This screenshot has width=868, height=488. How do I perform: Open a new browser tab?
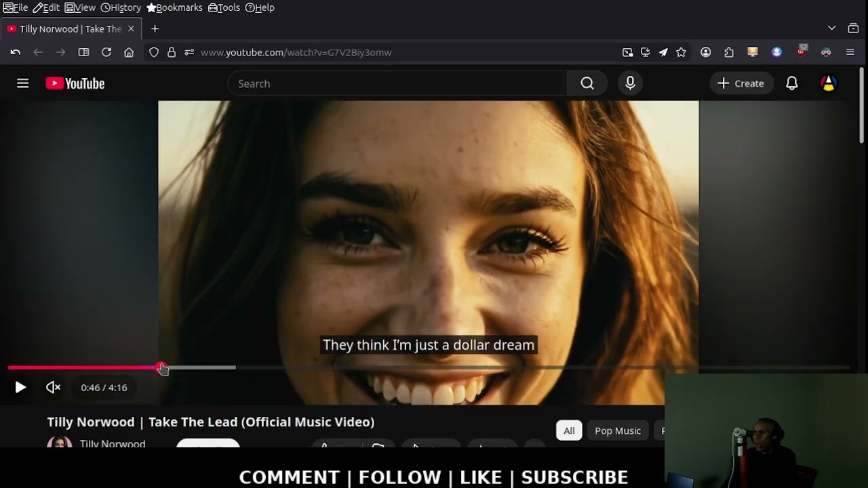(155, 28)
